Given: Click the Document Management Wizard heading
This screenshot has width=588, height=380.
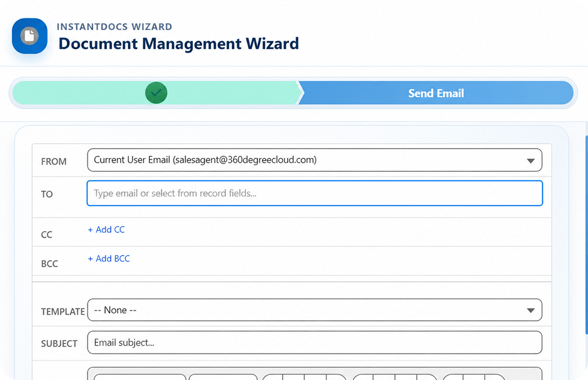Looking at the screenshot, I should (x=179, y=43).
